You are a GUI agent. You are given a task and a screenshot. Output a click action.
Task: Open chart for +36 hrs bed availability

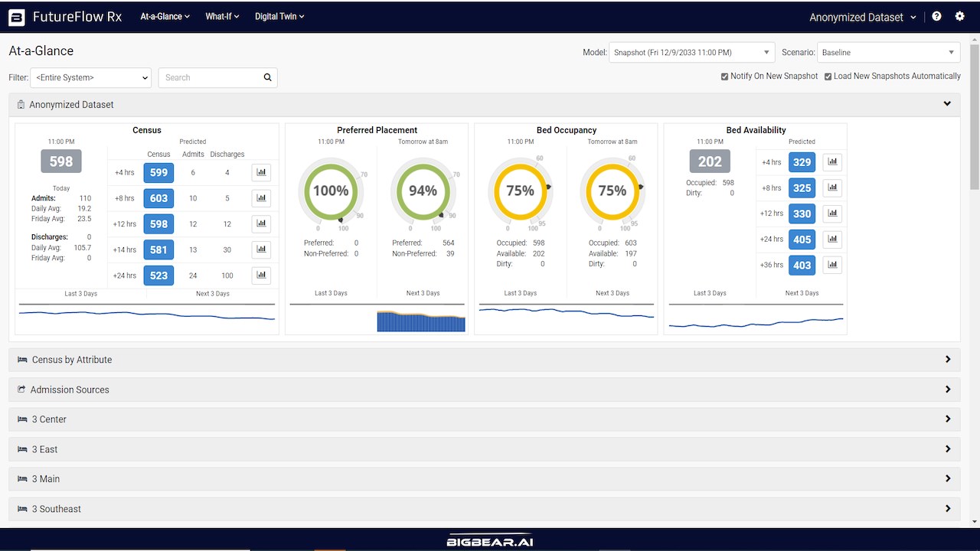tap(832, 265)
